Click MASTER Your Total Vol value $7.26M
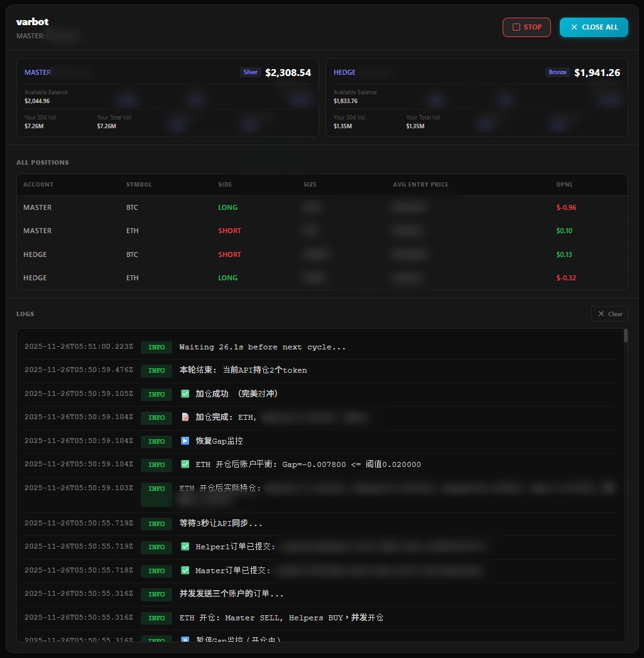 coord(107,126)
